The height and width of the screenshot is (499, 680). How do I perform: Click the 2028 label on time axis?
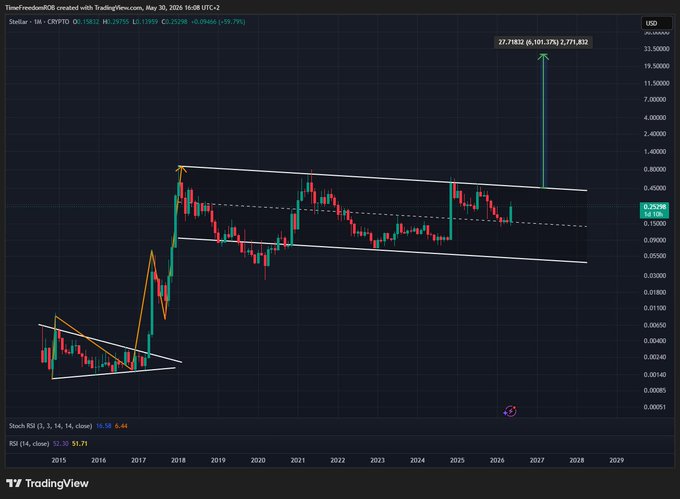point(577,460)
